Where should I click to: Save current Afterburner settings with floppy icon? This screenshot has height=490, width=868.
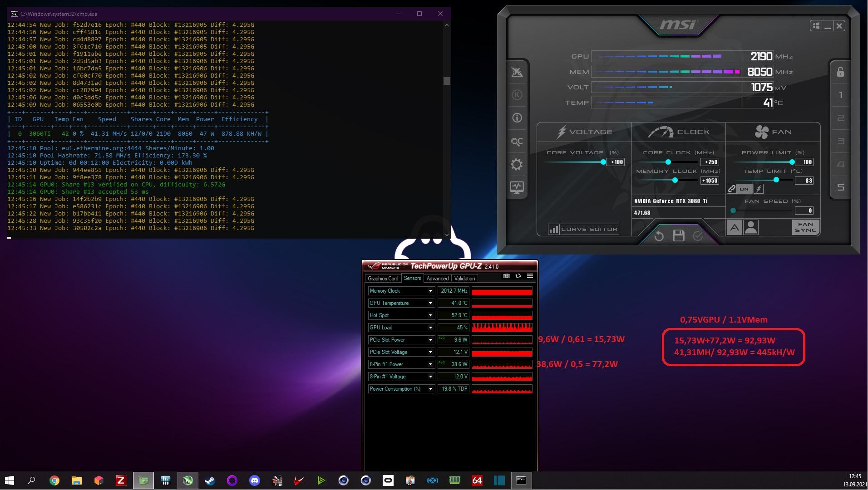tap(679, 235)
